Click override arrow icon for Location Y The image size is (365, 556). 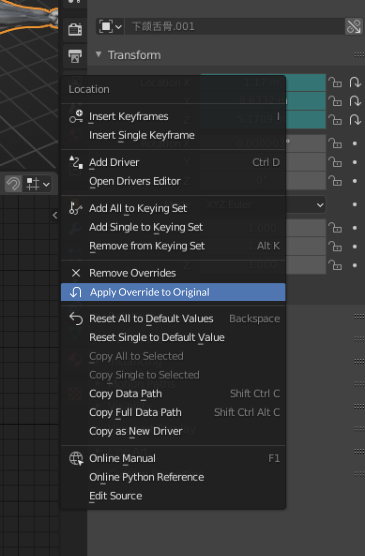[355, 101]
